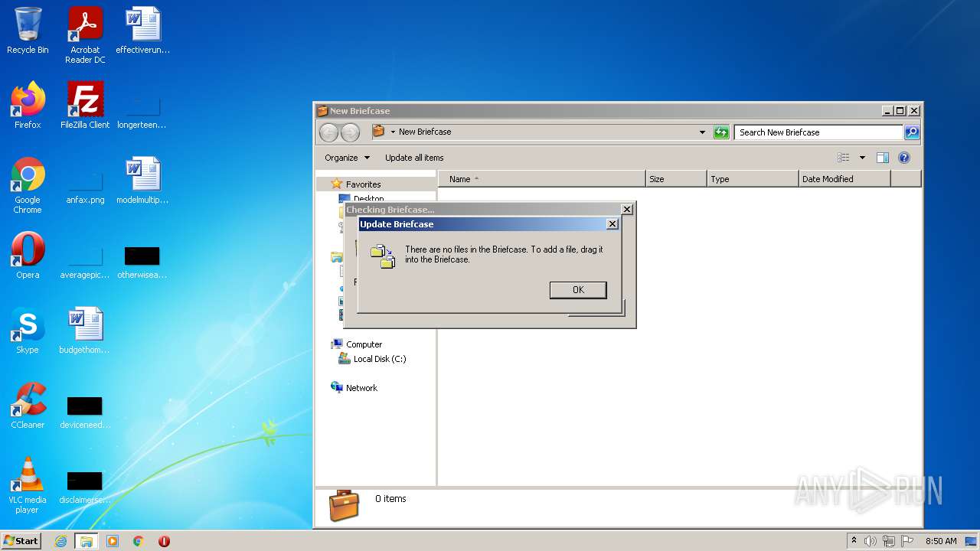Refresh the New Briefcase folder
The height and width of the screenshot is (551, 980).
click(x=721, y=132)
